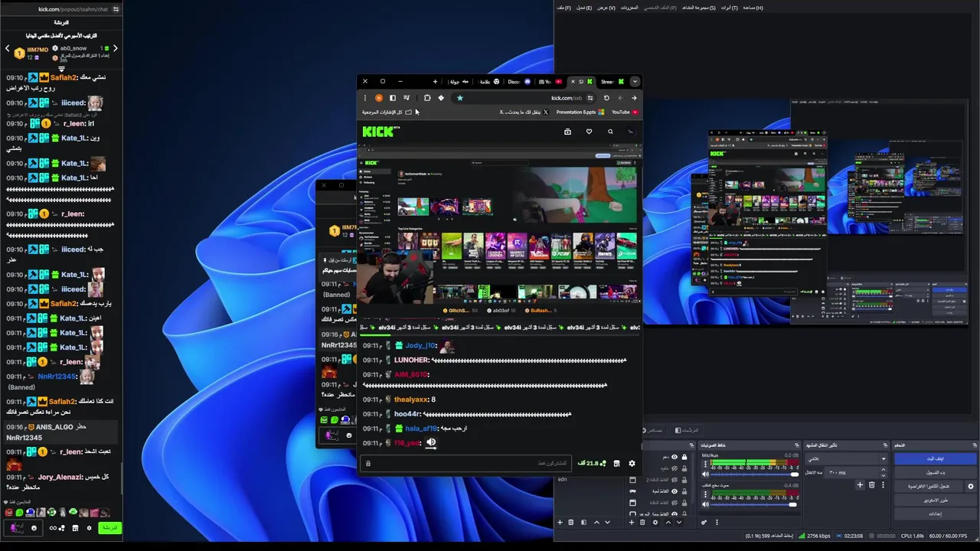Adjust the second audio channel volume slider
The image size is (980, 551).
tap(754, 504)
